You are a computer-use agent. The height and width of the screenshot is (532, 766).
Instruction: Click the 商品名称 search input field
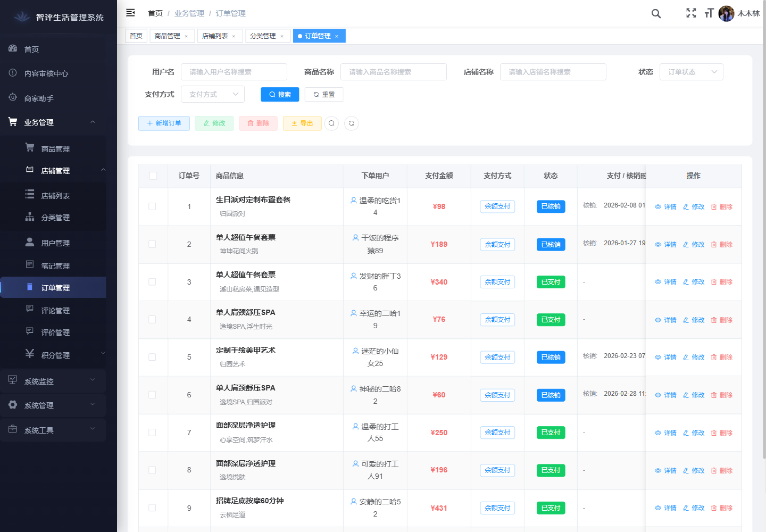(394, 72)
